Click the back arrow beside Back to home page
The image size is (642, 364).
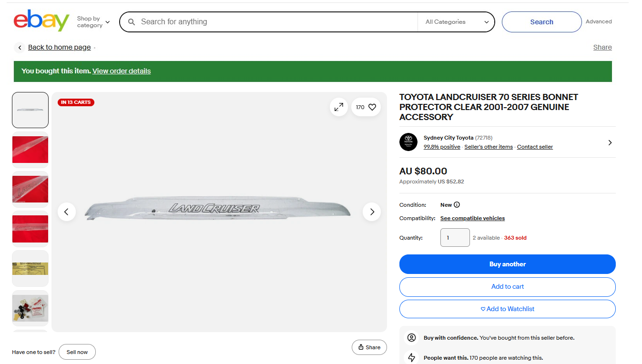20,47
